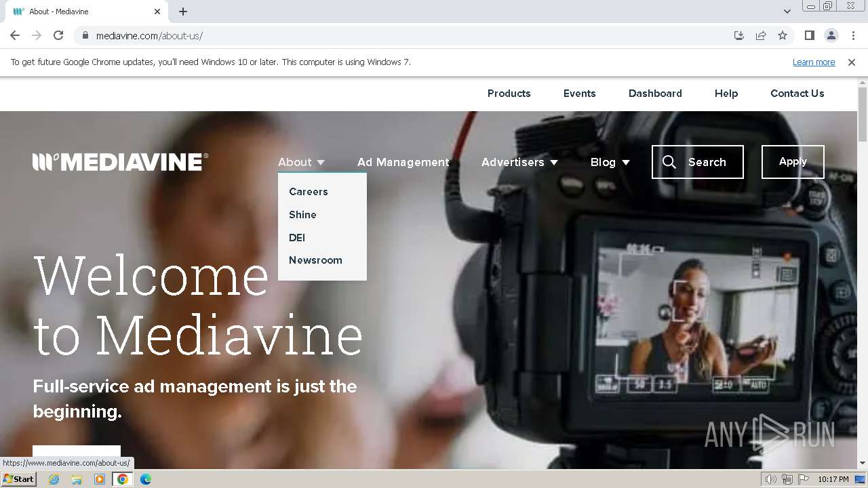This screenshot has height=488, width=868.
Task: Bookmark this page with star
Action: coord(783,36)
